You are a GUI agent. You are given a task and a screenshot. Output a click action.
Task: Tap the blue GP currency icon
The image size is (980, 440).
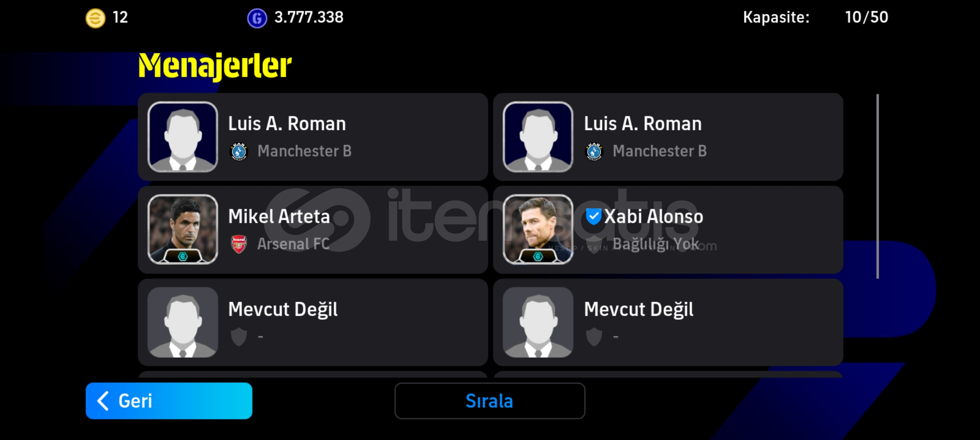click(x=257, y=18)
